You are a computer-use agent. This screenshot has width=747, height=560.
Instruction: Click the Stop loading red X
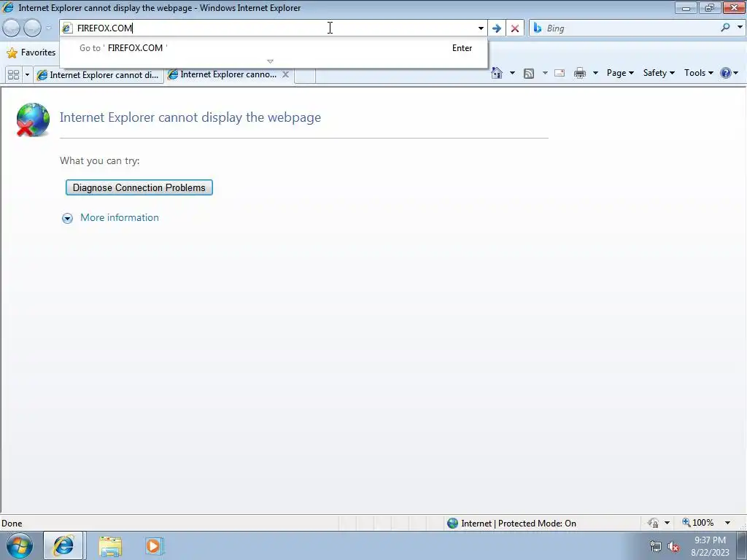tap(514, 28)
